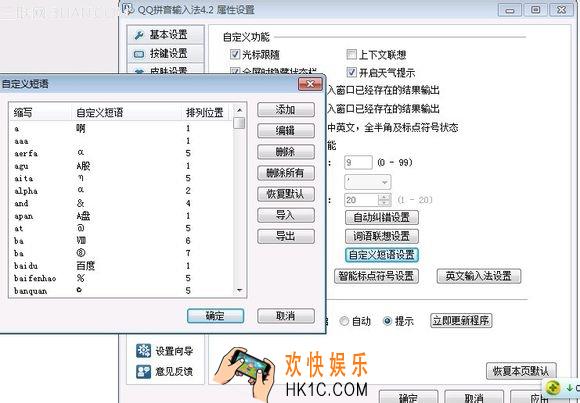The image size is (580, 403).
Task: Click the 编辑 button
Action: (x=286, y=131)
